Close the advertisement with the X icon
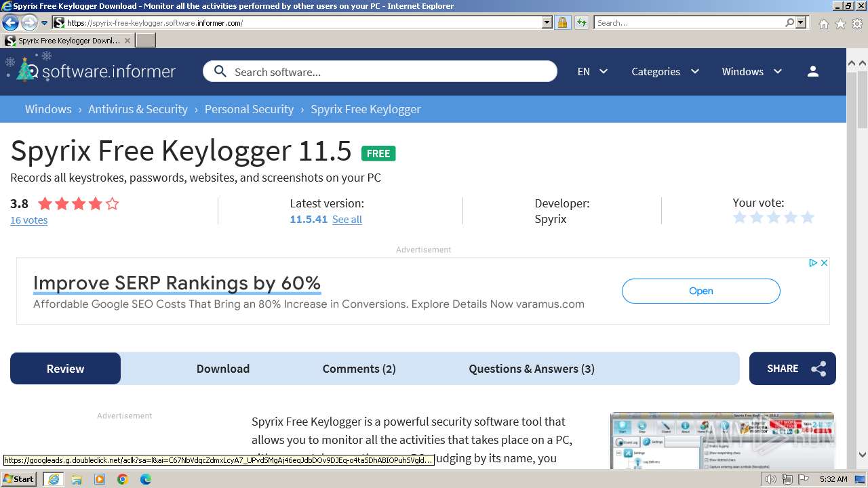868x488 pixels. coord(824,263)
